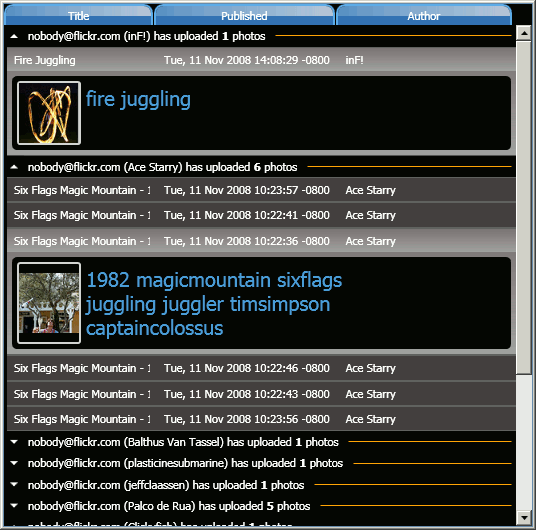
Task: Expand the Balthus Van Tassel group
Action: 14,442
